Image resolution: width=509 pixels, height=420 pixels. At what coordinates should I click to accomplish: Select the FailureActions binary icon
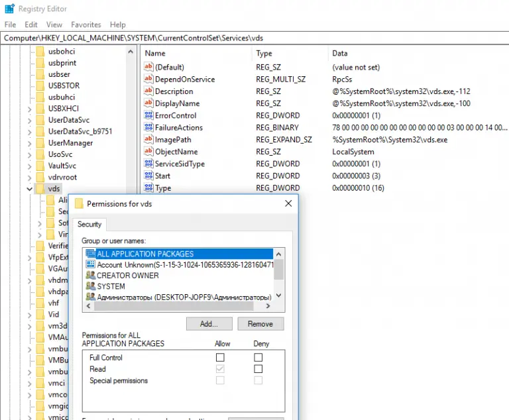coord(148,127)
